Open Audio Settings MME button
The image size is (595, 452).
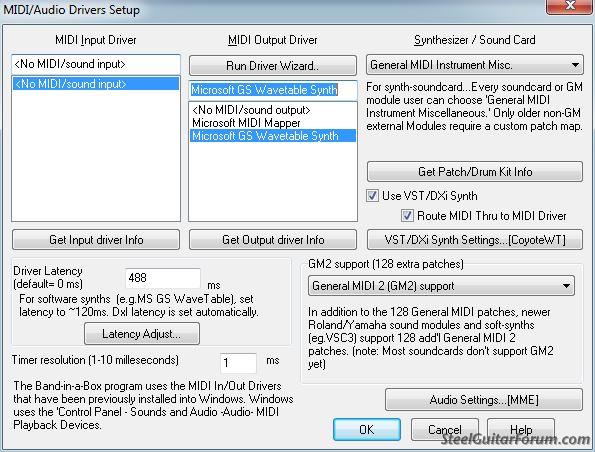pyautogui.click(x=484, y=400)
